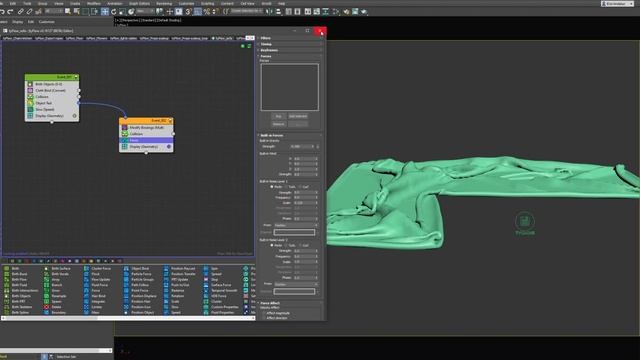640x360 pixels.
Task: Click the Redo arrow in main toolbar
Action: click(11, 11)
